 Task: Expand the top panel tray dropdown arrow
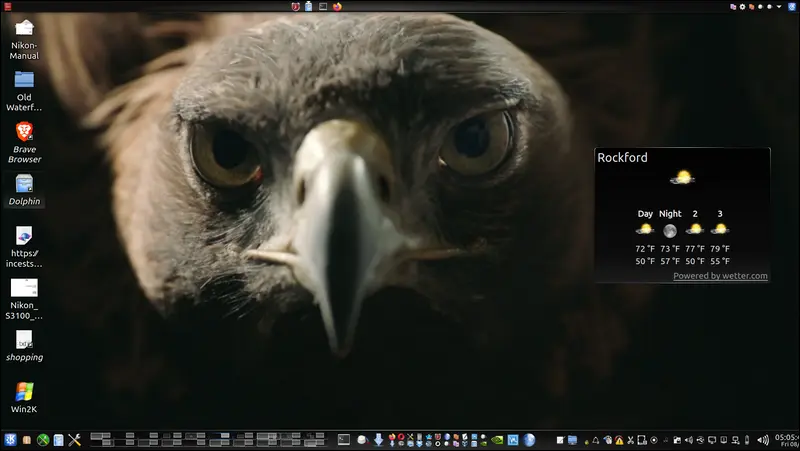click(779, 7)
